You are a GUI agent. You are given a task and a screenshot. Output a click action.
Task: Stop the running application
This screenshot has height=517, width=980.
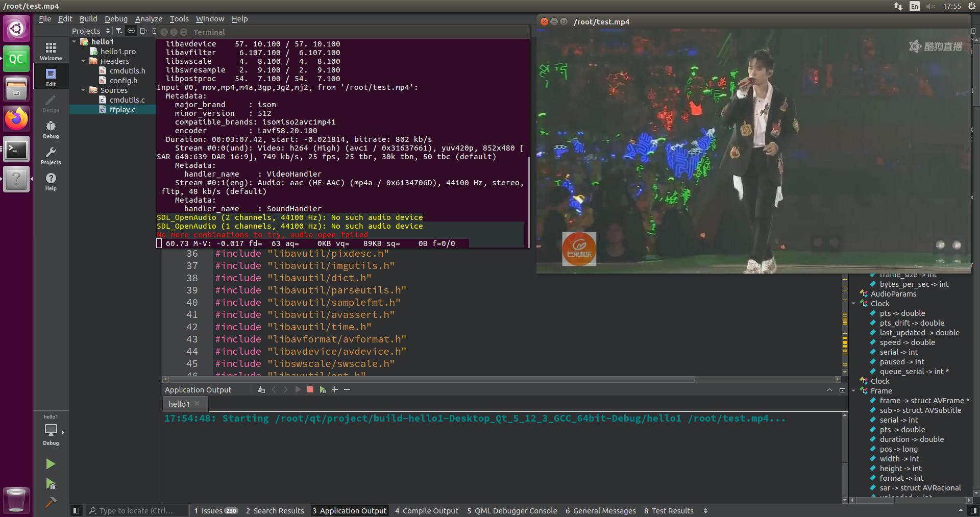pyautogui.click(x=310, y=389)
